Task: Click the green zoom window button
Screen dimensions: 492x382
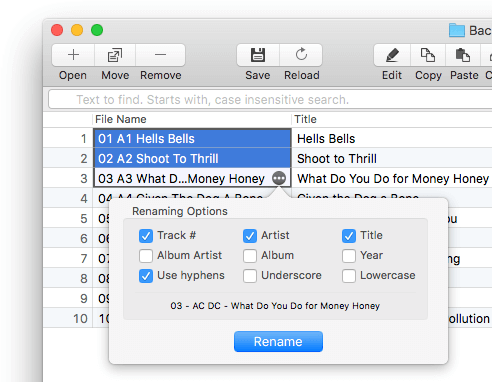Action: (97, 30)
